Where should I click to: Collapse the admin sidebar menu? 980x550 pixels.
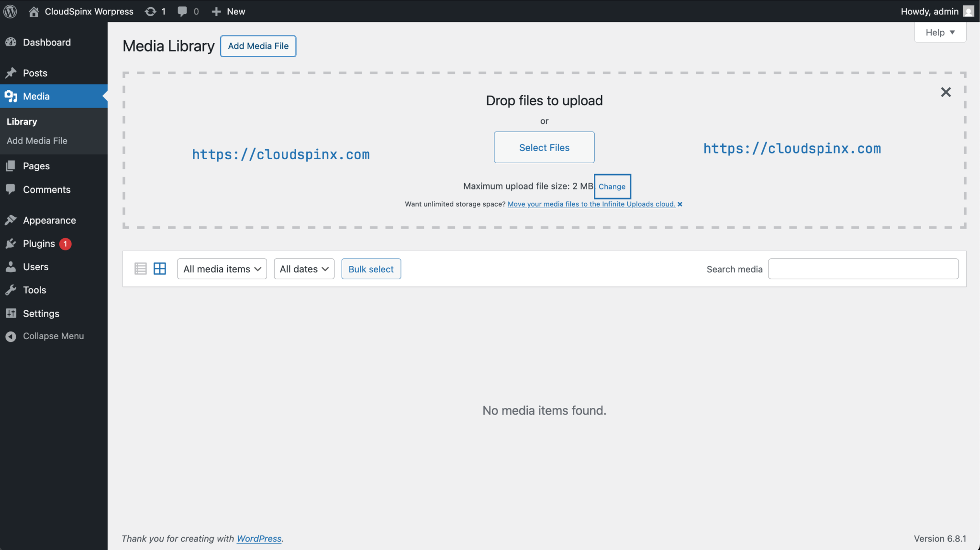[x=11, y=336]
